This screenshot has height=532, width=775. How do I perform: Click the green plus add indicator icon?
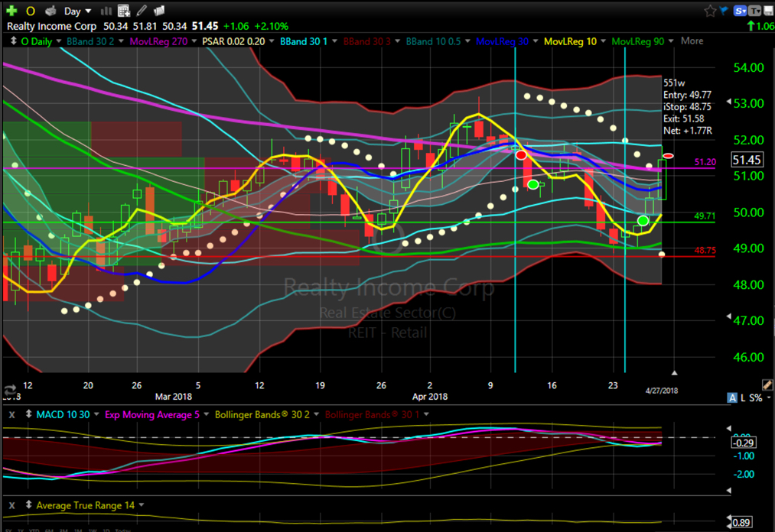(x=11, y=11)
